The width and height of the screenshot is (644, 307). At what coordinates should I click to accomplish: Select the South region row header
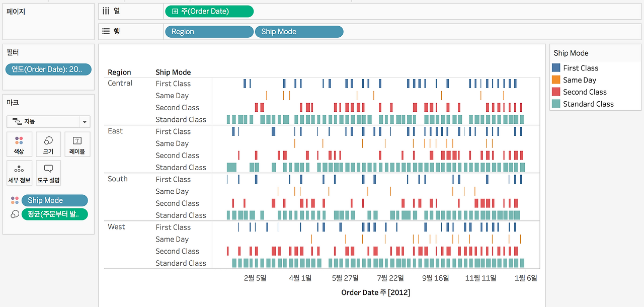(118, 179)
